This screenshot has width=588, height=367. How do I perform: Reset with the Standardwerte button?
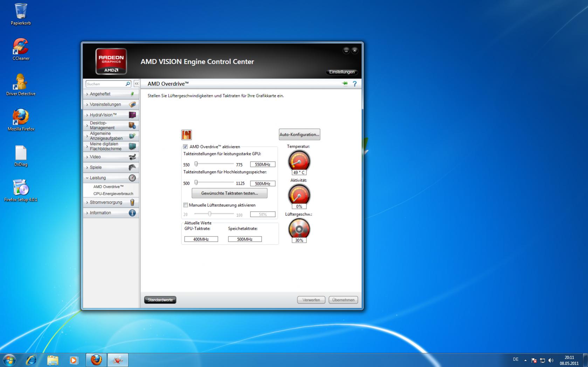click(x=160, y=300)
